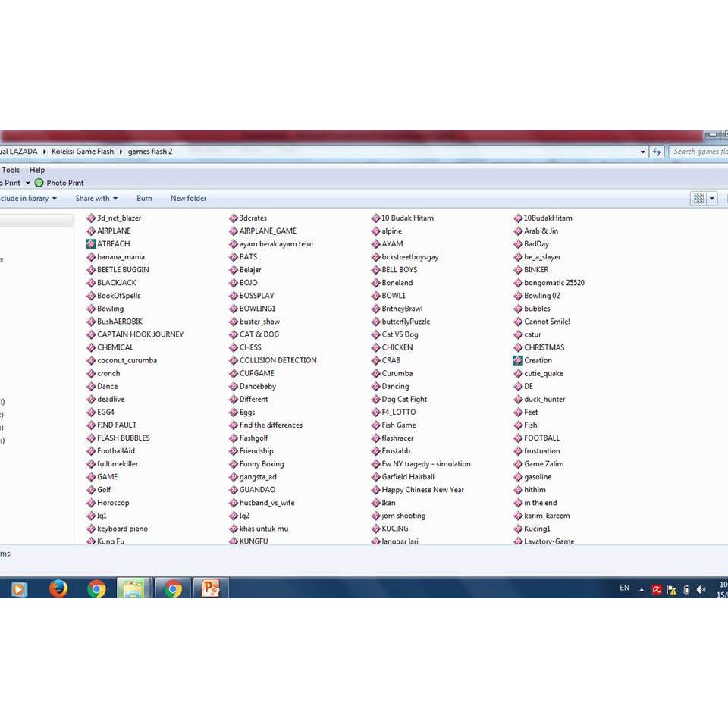Open PowerPoint from the taskbar
This screenshot has width=728, height=728.
point(211,588)
